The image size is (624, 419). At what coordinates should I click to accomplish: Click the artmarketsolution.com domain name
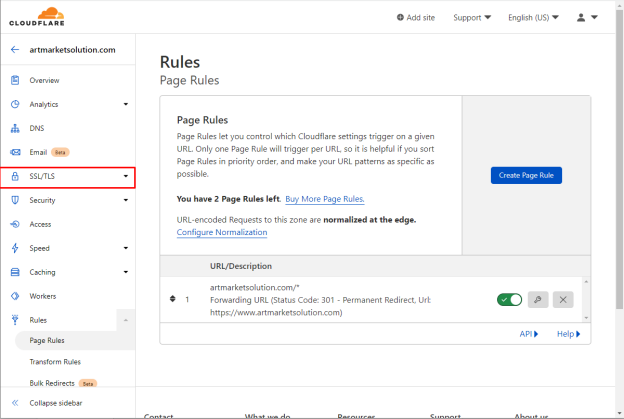pos(72,50)
